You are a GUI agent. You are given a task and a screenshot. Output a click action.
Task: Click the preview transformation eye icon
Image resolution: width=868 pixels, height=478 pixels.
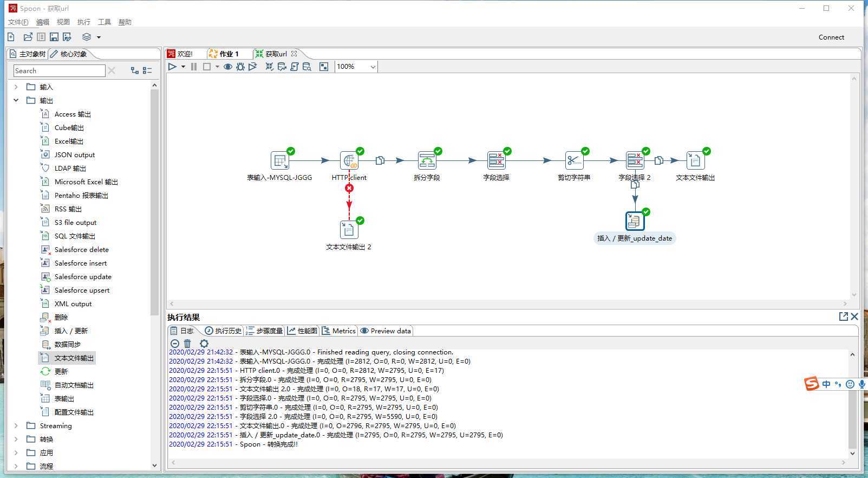pyautogui.click(x=228, y=67)
